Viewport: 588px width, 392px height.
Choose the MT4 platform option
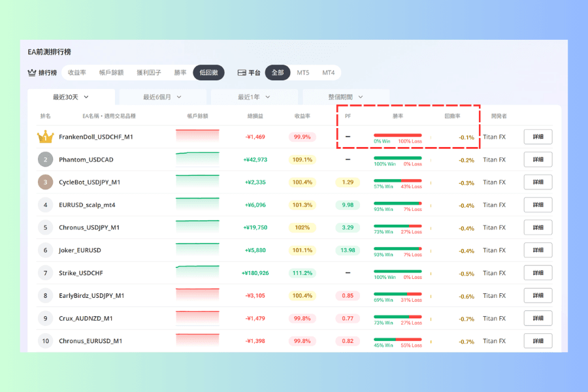point(329,73)
